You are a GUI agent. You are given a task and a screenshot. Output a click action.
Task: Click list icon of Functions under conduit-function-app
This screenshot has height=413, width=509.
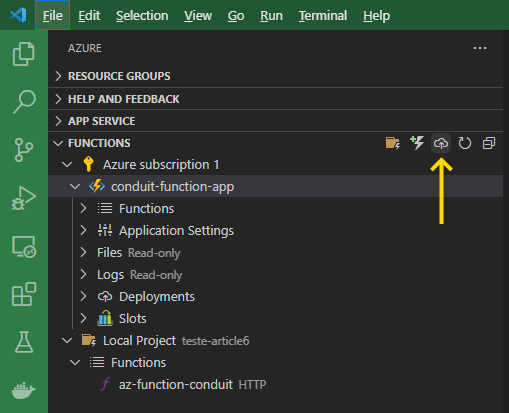pyautogui.click(x=105, y=208)
